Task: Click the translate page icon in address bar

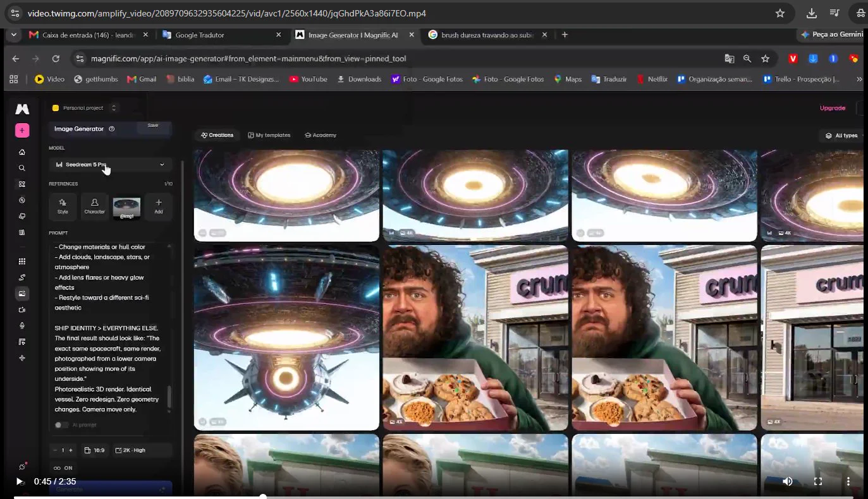Action: pyautogui.click(x=730, y=59)
